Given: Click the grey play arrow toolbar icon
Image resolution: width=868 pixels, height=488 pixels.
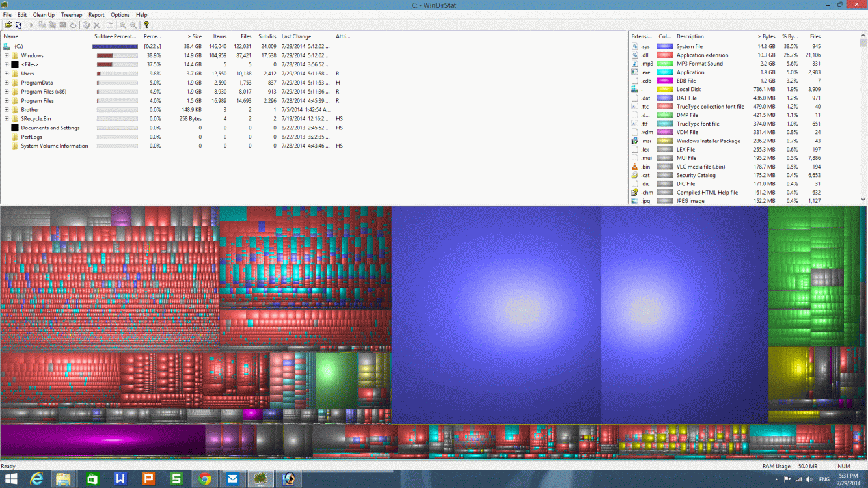Looking at the screenshot, I should (31, 25).
